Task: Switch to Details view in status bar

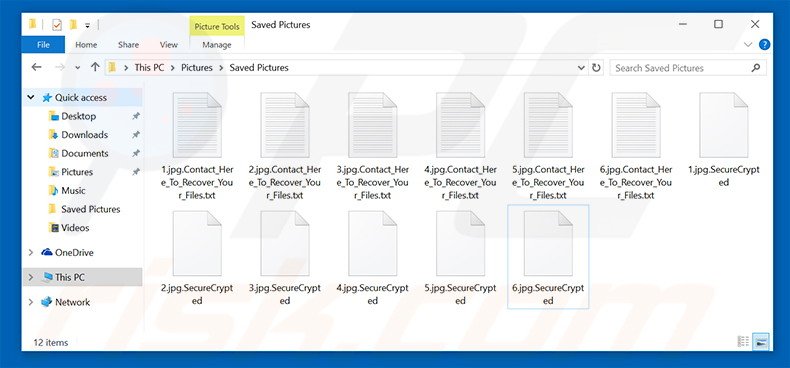Action: [743, 341]
